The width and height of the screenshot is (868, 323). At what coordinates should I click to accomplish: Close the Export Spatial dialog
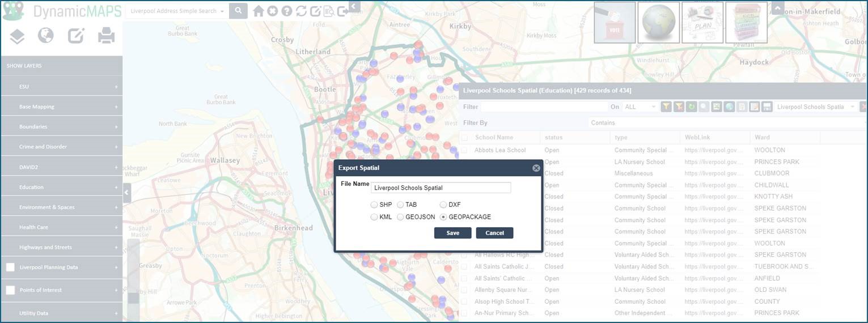pos(536,168)
